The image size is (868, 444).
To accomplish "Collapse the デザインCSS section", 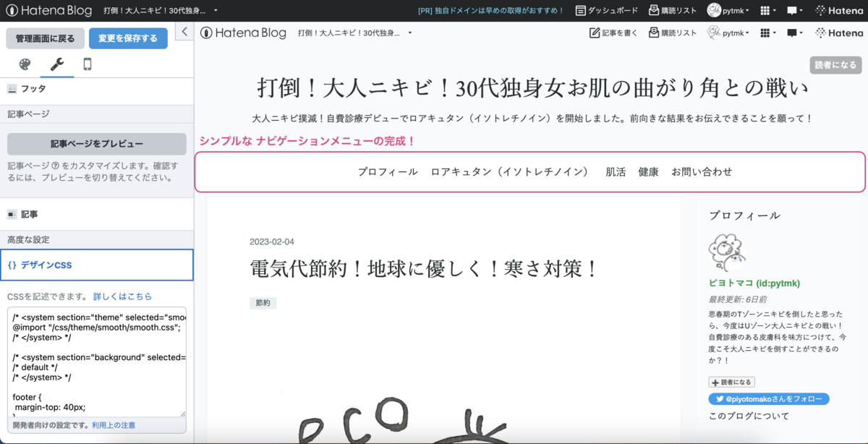I will click(97, 265).
